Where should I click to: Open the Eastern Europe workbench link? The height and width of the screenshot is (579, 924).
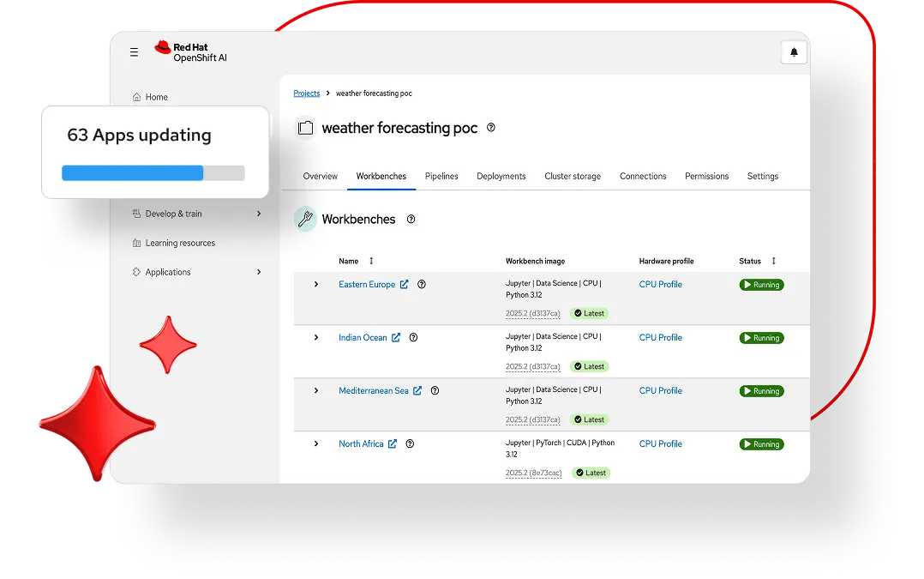(367, 284)
